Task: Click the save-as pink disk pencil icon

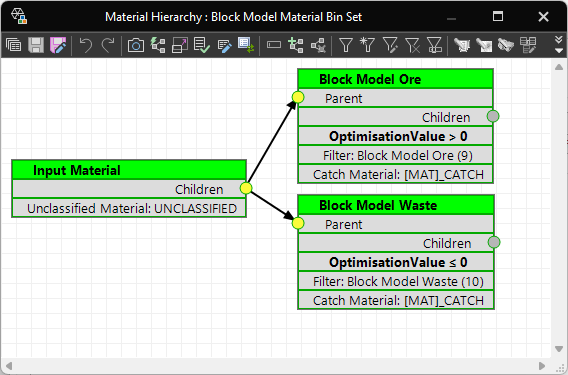Action: pos(58,45)
